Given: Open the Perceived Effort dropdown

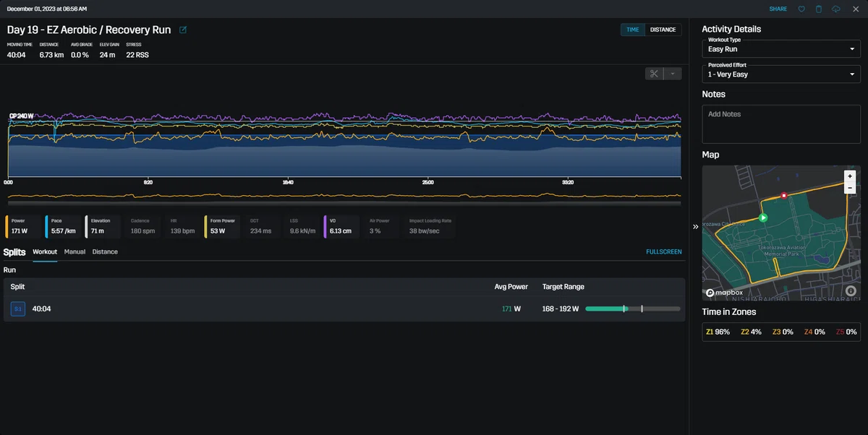Looking at the screenshot, I should [781, 74].
